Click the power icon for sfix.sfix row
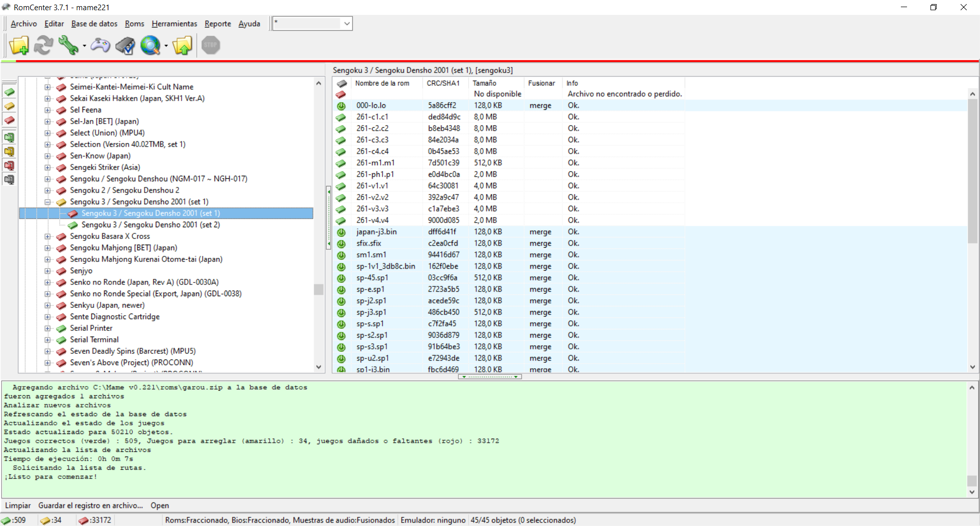The image size is (980, 526). (x=341, y=244)
